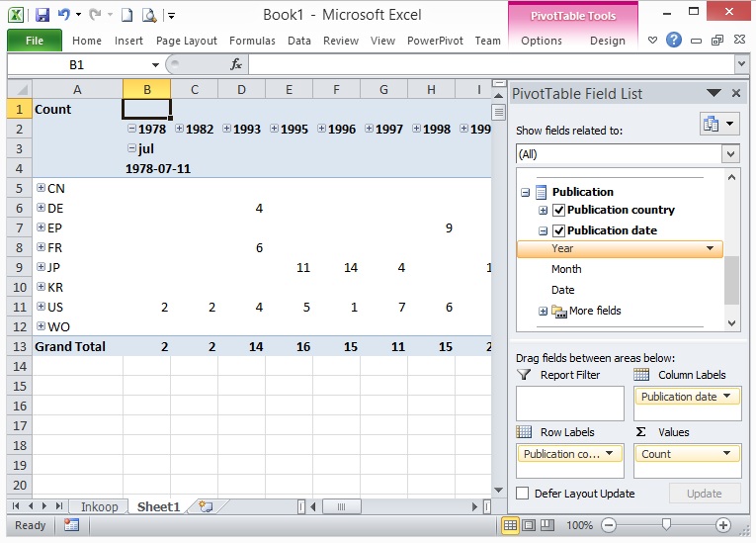Open the PowerPivot ribbon tab

coord(435,41)
